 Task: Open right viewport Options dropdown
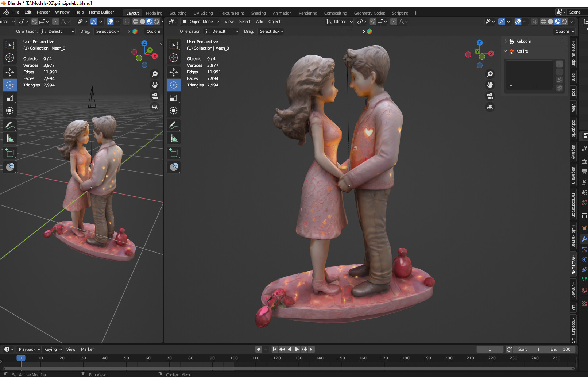click(564, 31)
